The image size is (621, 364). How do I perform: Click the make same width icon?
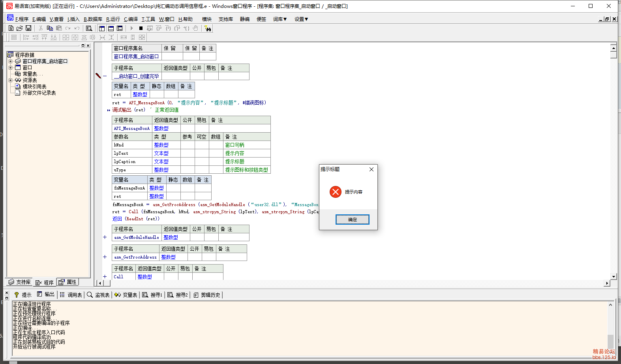coord(124,37)
